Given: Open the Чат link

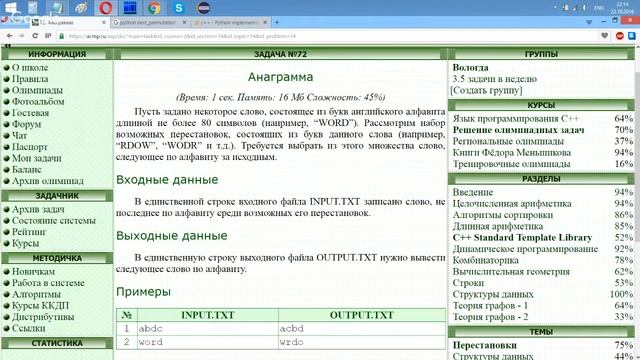Looking at the screenshot, I should point(20,136).
